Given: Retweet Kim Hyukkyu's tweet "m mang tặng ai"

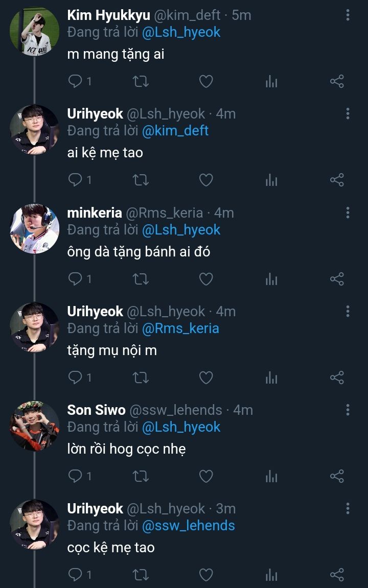Looking at the screenshot, I should coord(141,81).
